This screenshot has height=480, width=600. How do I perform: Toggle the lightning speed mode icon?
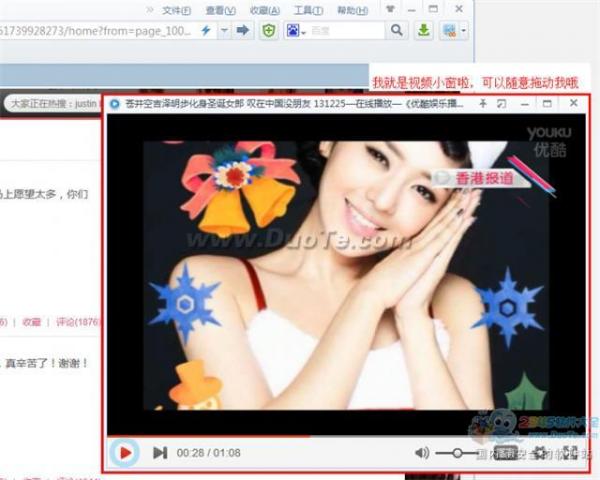206,30
